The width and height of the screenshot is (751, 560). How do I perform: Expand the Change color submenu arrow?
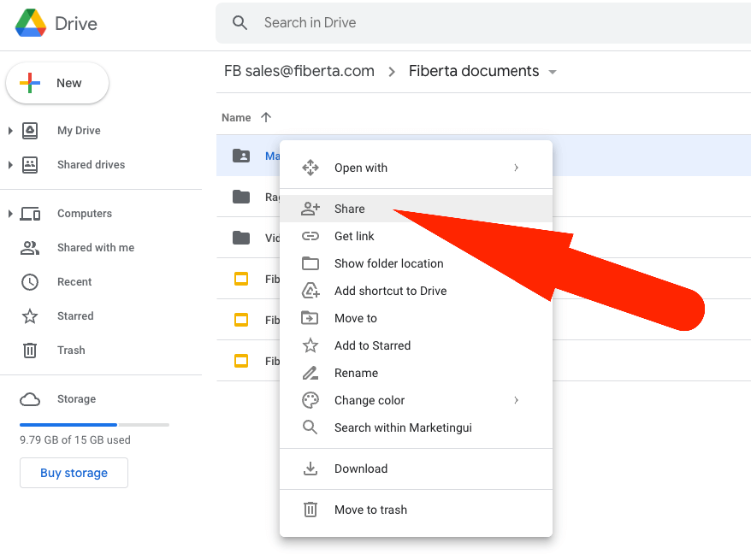click(516, 400)
